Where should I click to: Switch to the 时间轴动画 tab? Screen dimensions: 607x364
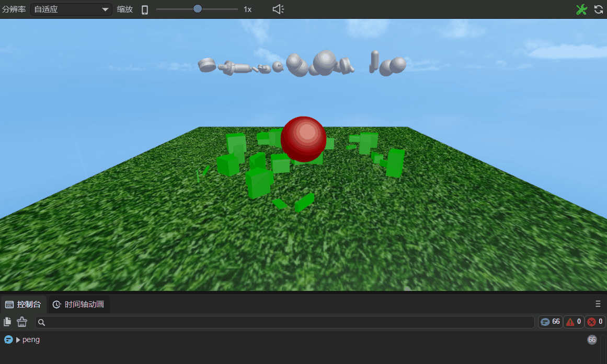click(x=78, y=304)
